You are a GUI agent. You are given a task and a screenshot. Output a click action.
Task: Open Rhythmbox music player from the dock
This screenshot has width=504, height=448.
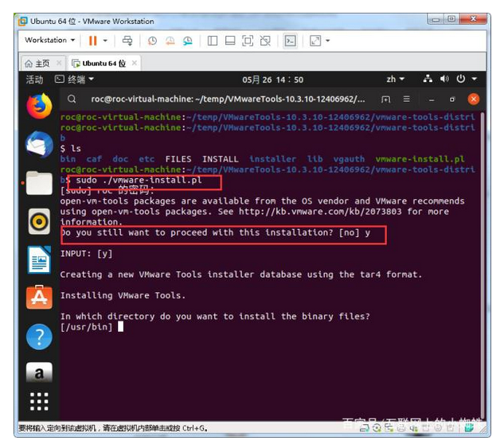pyautogui.click(x=39, y=221)
